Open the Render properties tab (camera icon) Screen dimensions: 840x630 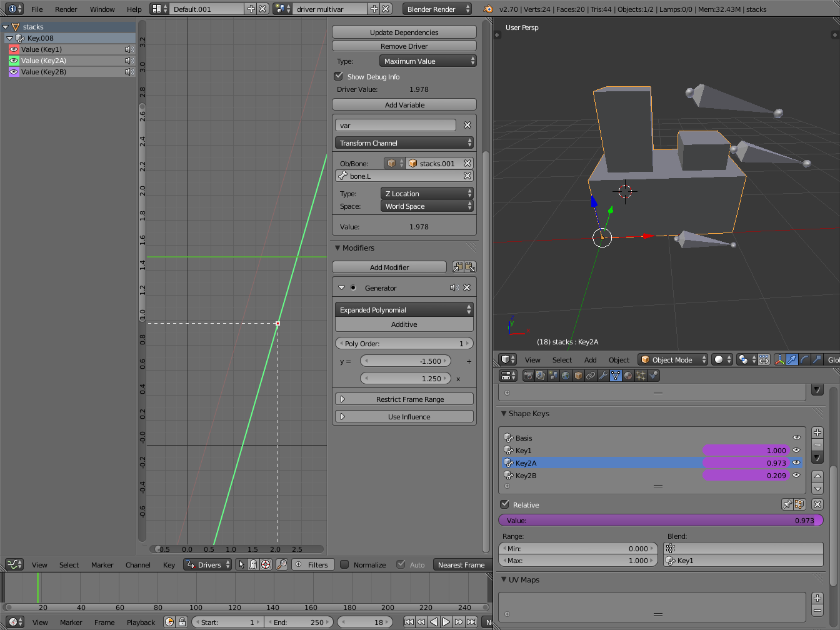(x=529, y=376)
